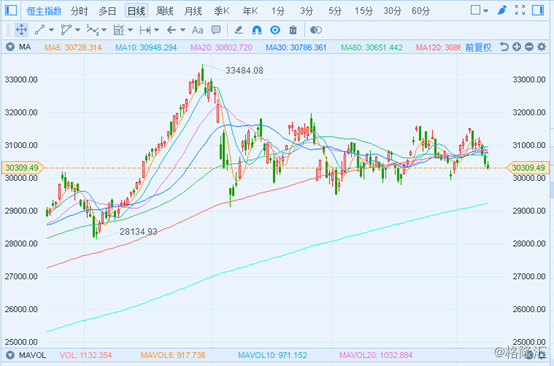Image resolution: width=554 pixels, height=366 pixels.
Task: Choose the 5分 interval
Action: 335,11
